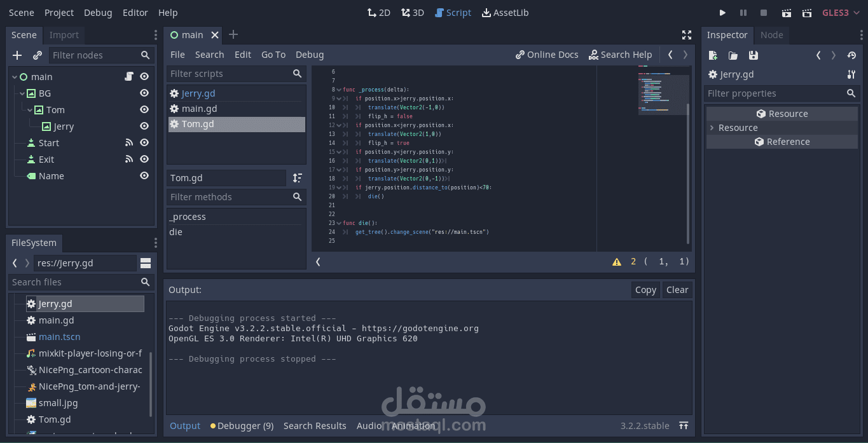The image size is (868, 443).
Task: Open the GLES3 renderer dropdown
Action: [840, 13]
